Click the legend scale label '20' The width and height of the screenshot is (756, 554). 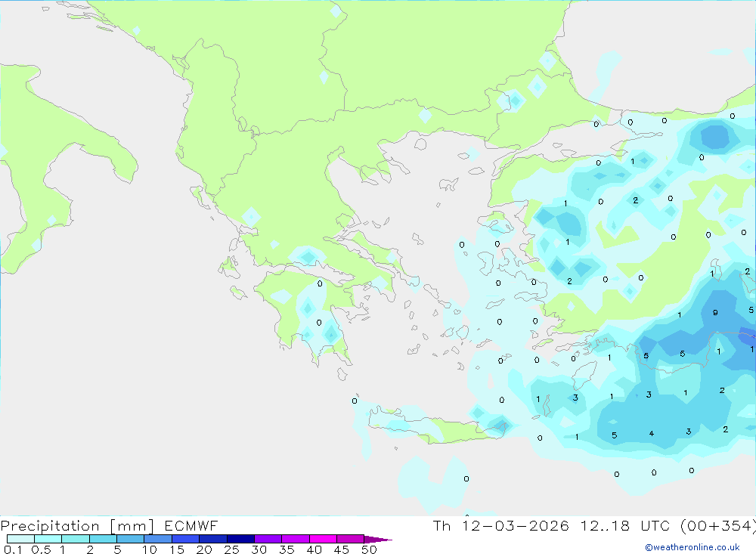tap(204, 549)
